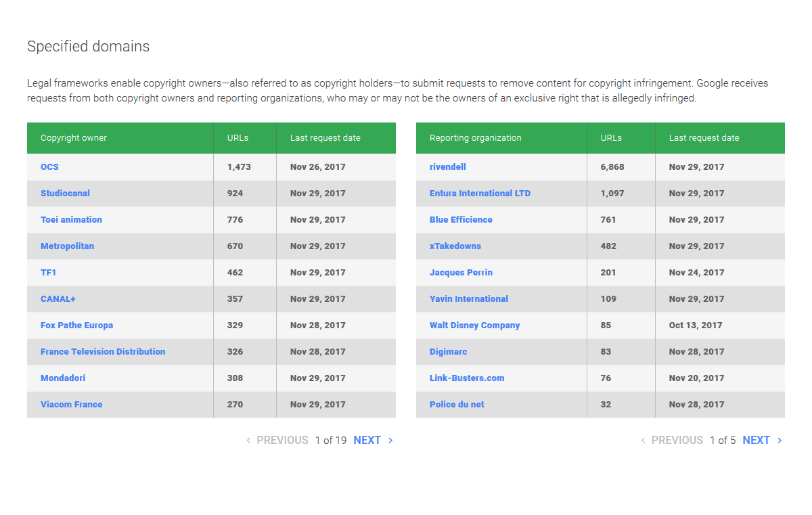The image size is (812, 515).
Task: Go to next page of reporting organizations
Action: (x=756, y=440)
